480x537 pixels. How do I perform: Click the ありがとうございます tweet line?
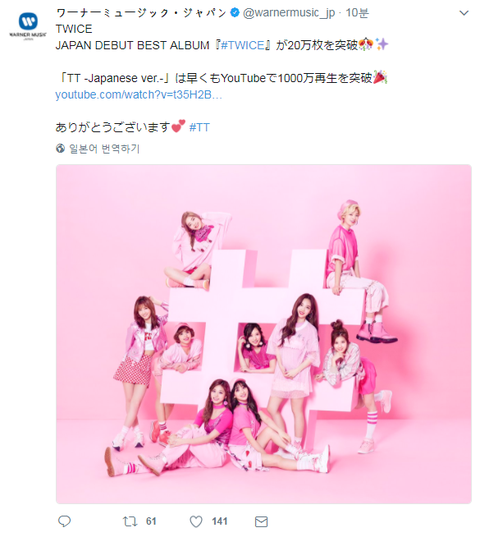pos(113,127)
